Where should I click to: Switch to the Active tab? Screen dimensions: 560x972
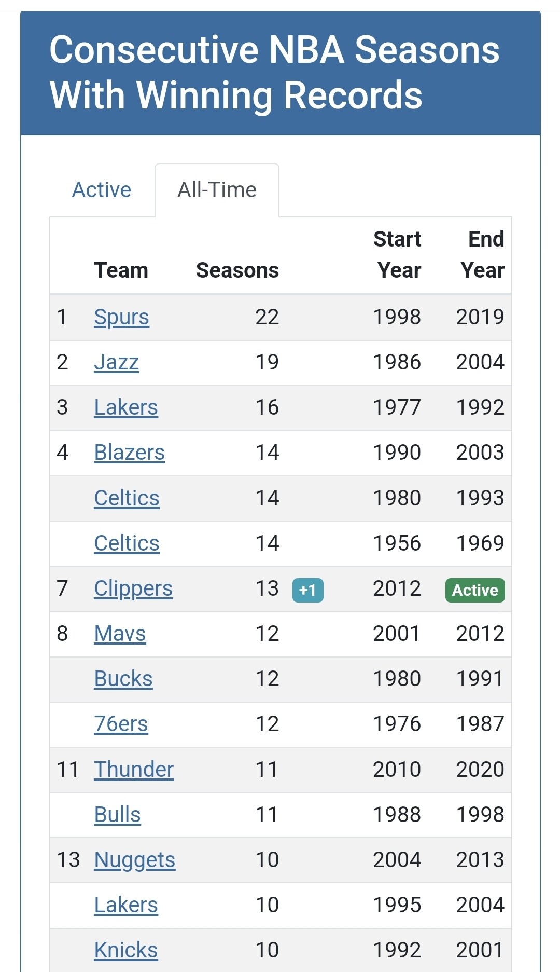tap(102, 190)
